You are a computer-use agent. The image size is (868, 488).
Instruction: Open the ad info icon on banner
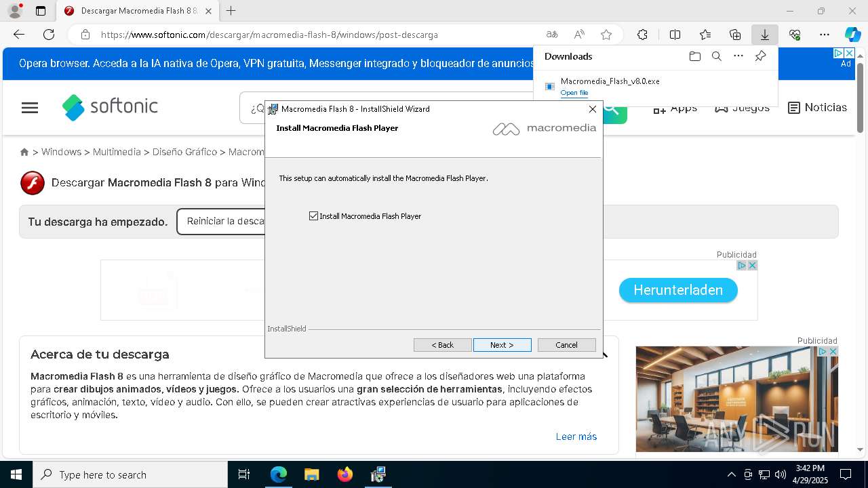coord(742,266)
